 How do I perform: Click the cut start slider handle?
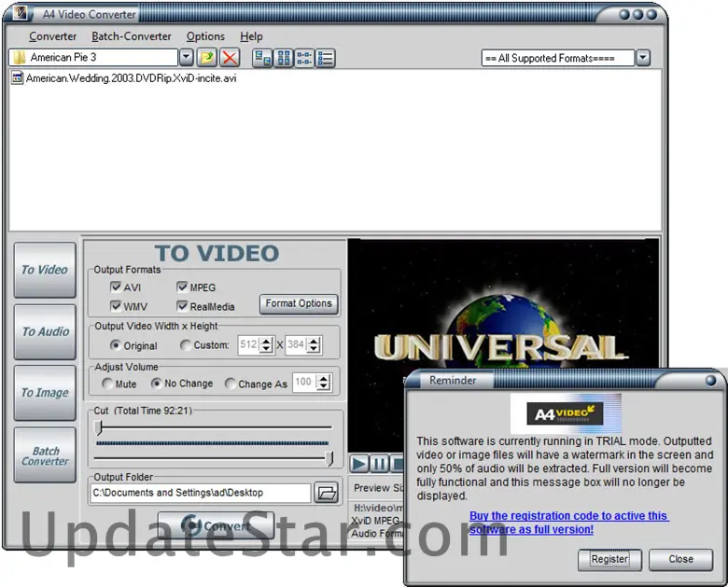click(98, 427)
